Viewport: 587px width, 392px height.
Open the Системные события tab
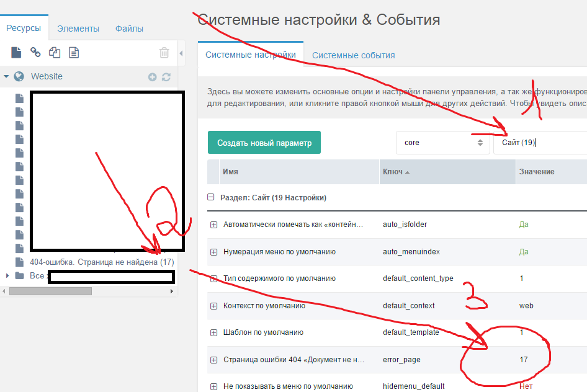point(354,55)
